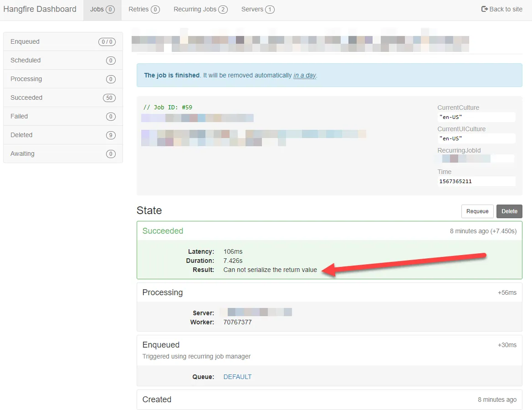The width and height of the screenshot is (532, 410).
Task: Click 'Can not serialize the return value'
Action: [270, 270]
